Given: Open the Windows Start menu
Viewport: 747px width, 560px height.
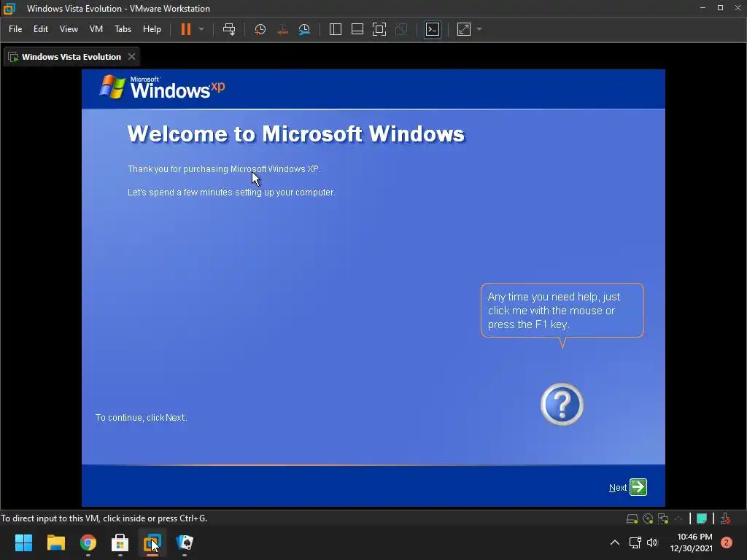Looking at the screenshot, I should click(x=23, y=542).
